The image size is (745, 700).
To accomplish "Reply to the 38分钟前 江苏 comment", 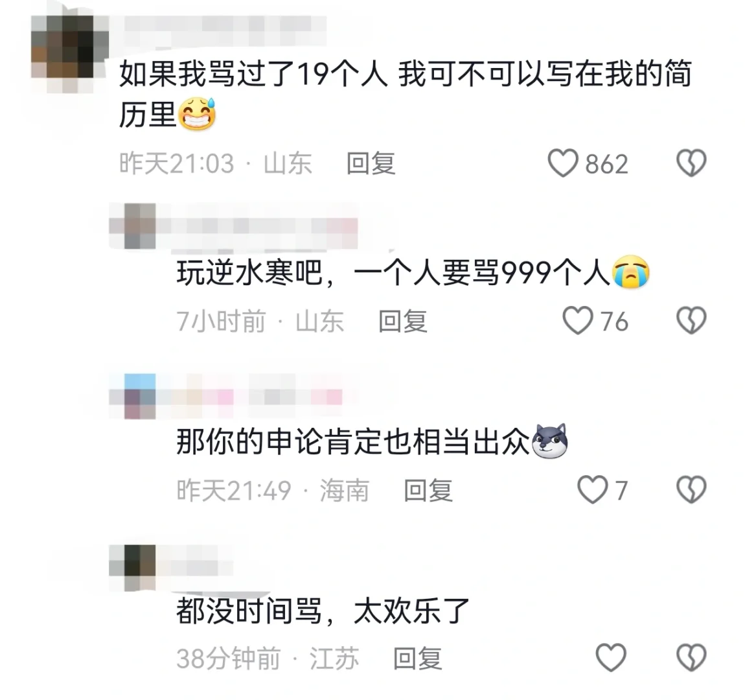I will click(x=418, y=659).
